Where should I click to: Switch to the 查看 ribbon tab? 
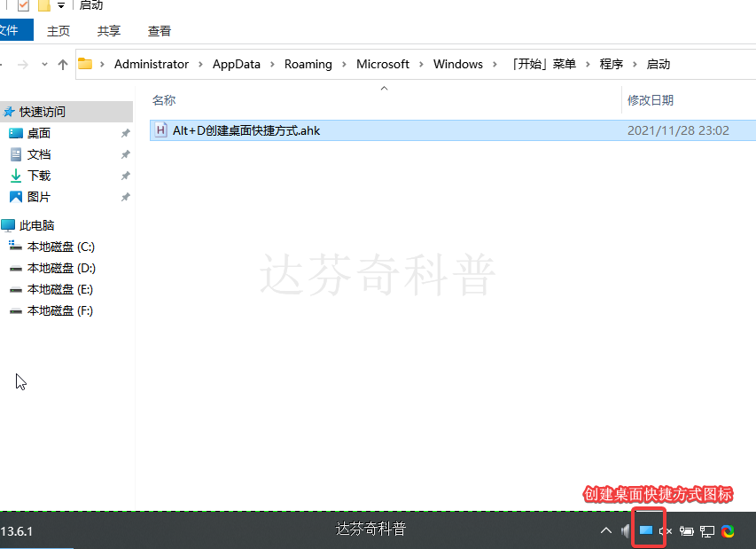point(159,30)
